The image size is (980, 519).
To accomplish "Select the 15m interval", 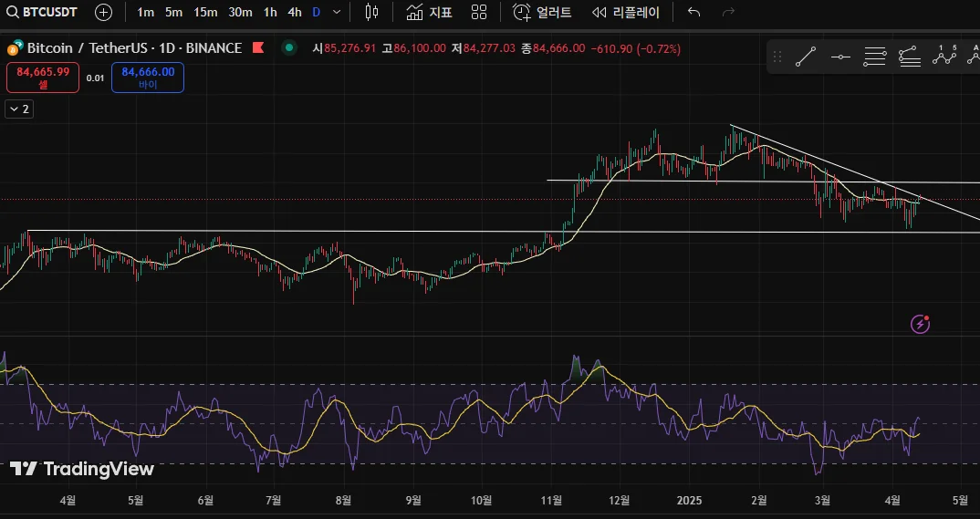I will coord(205,12).
